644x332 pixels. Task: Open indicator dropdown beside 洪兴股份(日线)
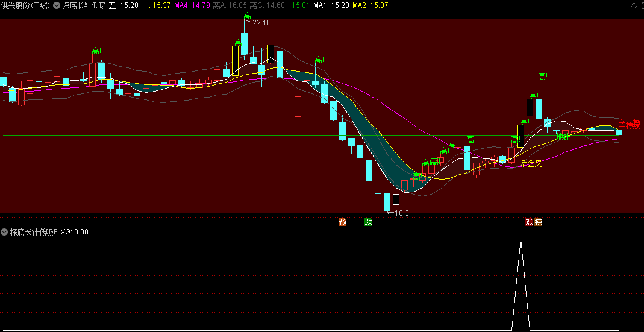click(x=56, y=6)
